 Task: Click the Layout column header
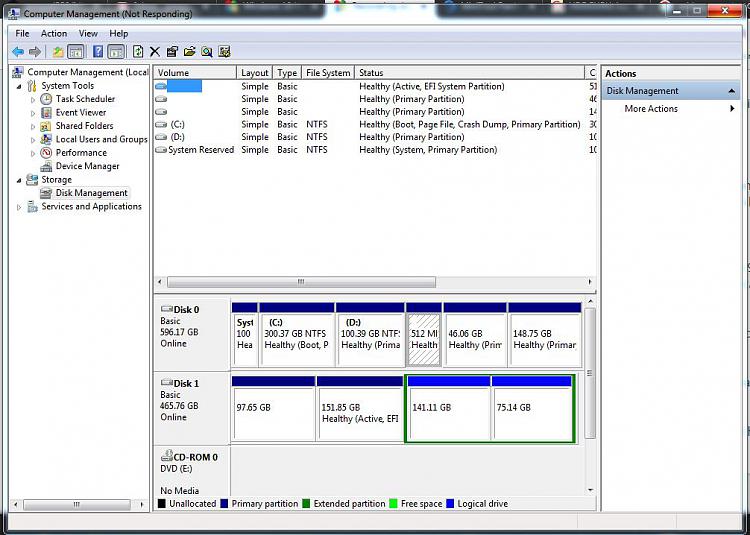point(254,73)
